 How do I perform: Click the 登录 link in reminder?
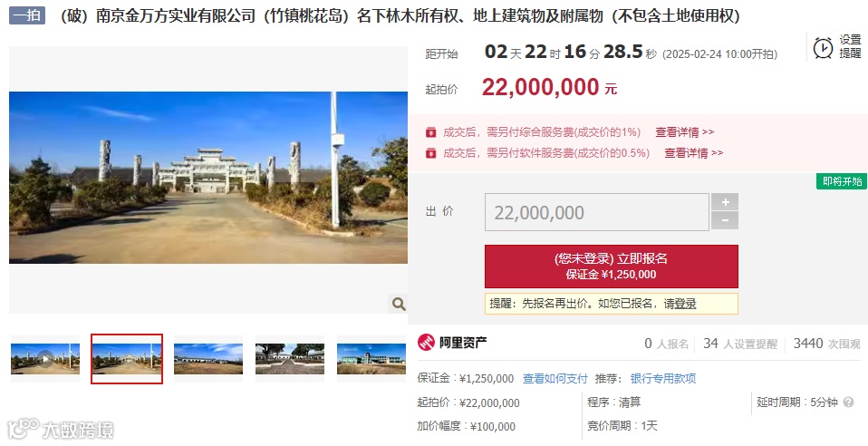685,304
